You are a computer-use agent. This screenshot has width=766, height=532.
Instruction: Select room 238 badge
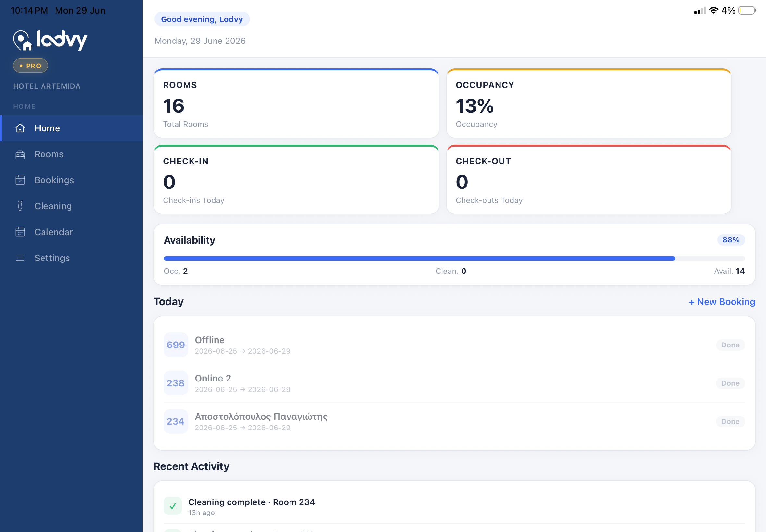coord(176,383)
